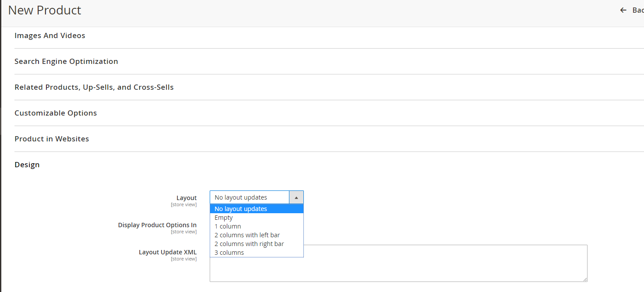Open the Product in Websites section
The image size is (644, 292).
click(x=52, y=139)
